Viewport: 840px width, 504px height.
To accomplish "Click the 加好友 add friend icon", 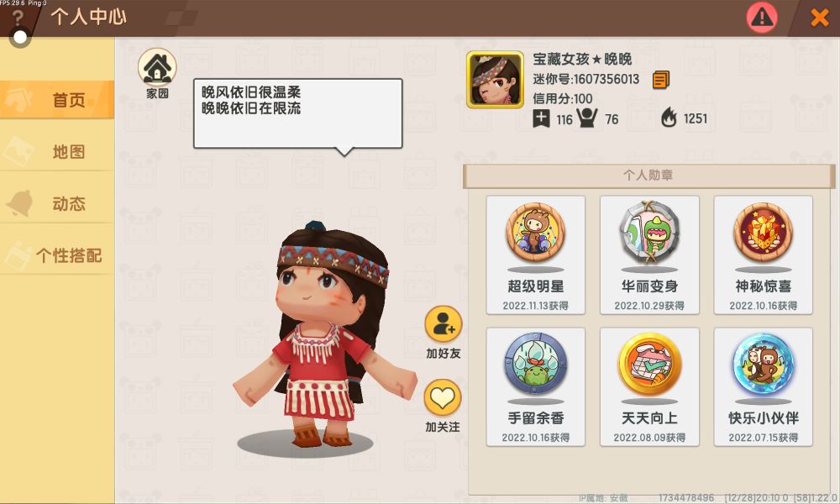I will pos(443,324).
